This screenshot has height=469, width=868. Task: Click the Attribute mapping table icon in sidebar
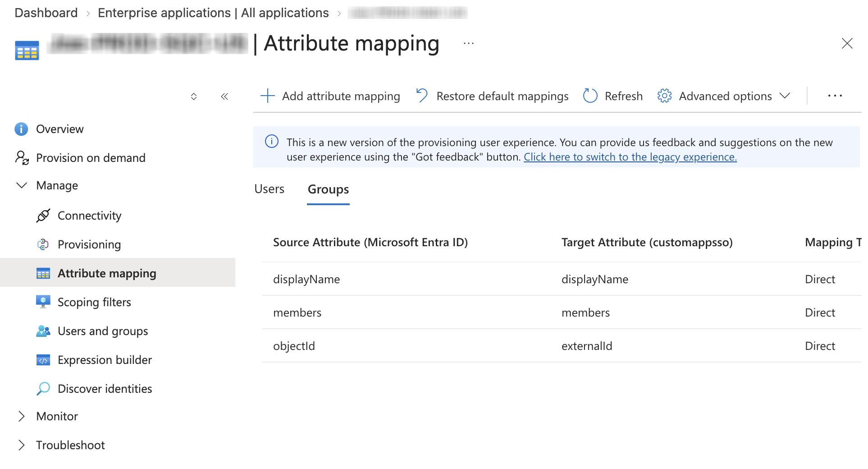point(43,273)
